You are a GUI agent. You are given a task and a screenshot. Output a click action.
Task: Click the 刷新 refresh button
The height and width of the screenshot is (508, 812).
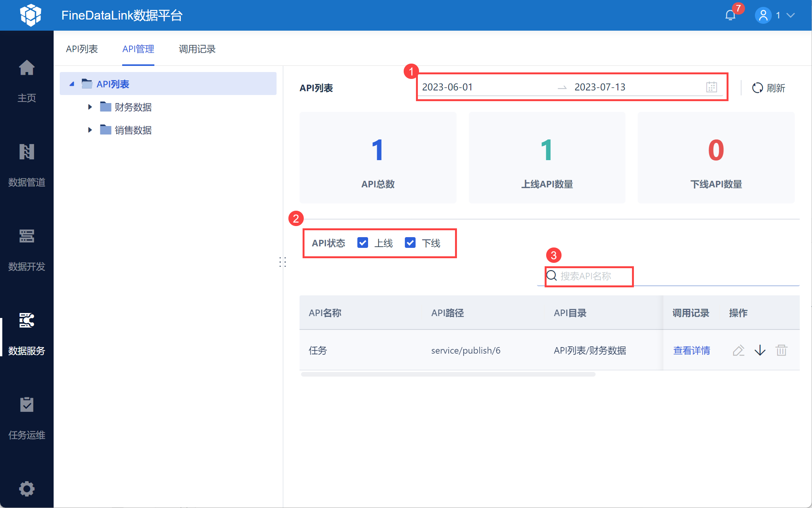(769, 88)
